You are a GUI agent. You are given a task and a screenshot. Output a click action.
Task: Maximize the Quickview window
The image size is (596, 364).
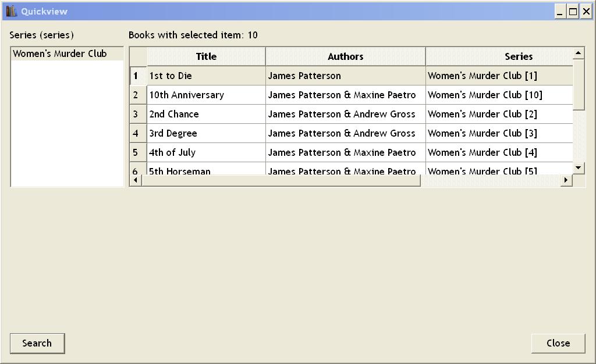tap(573, 12)
